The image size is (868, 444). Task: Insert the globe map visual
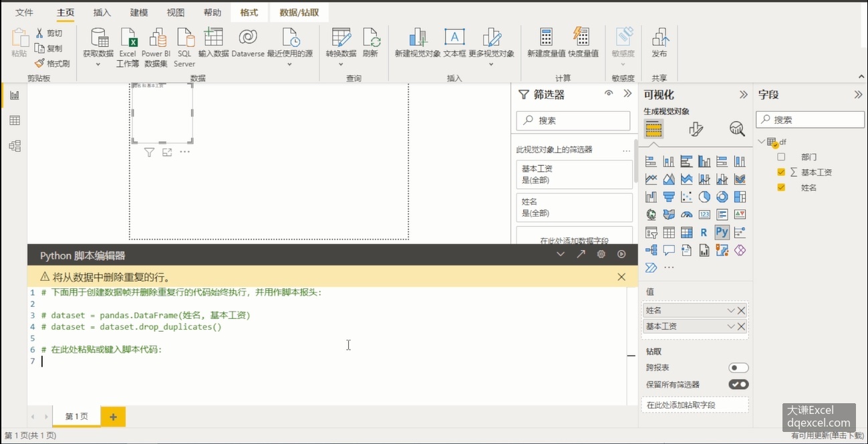pyautogui.click(x=651, y=215)
